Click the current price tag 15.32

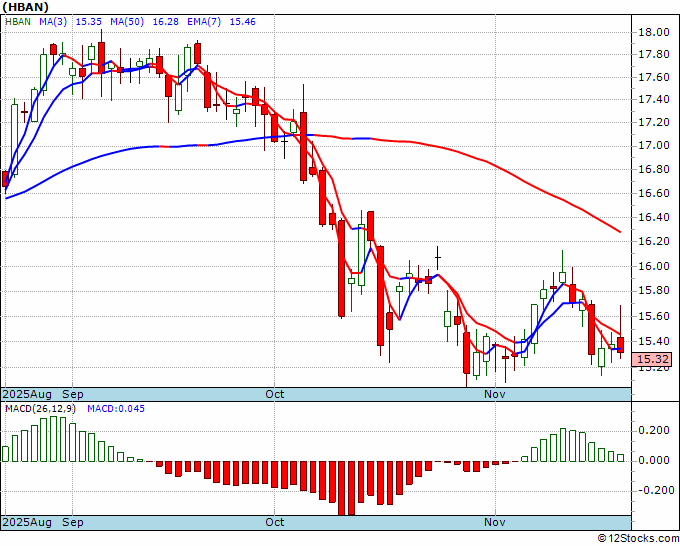coord(652,359)
